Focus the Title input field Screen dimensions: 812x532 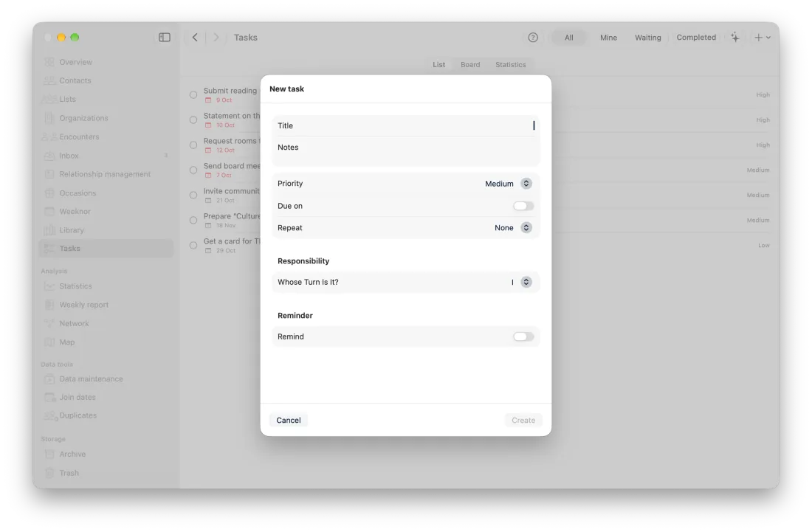(x=406, y=125)
